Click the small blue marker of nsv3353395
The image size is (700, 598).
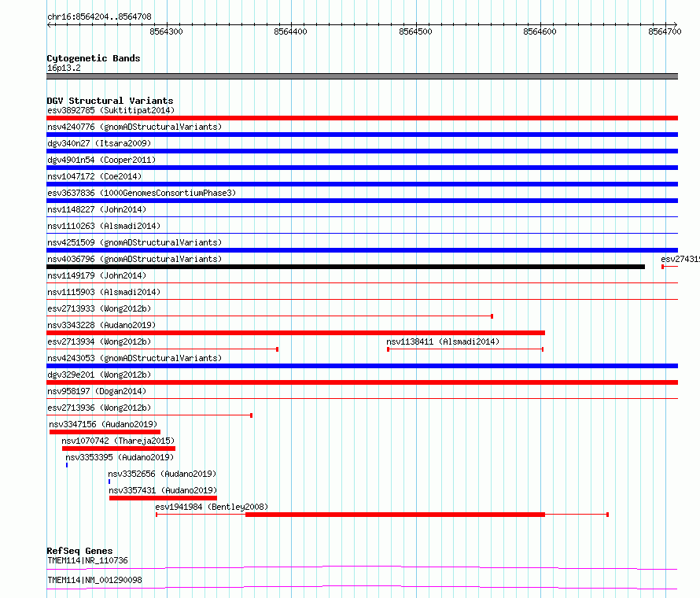[67, 465]
